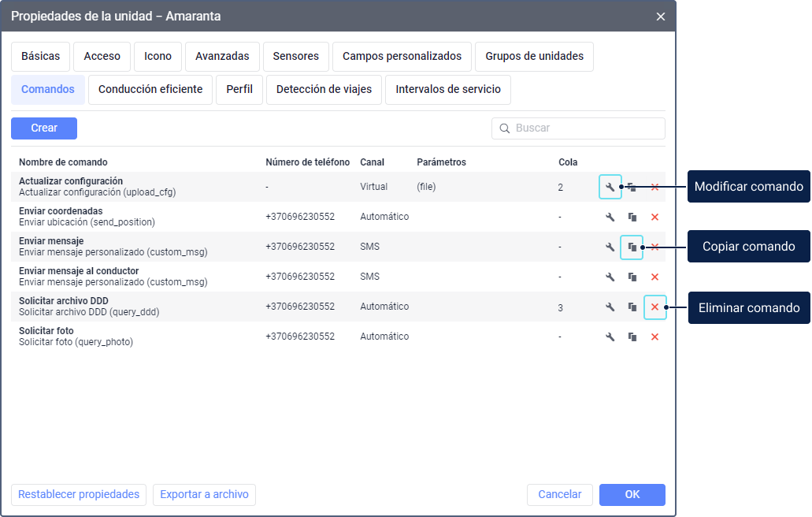Copy the Actualizar configuración command

(x=632, y=188)
